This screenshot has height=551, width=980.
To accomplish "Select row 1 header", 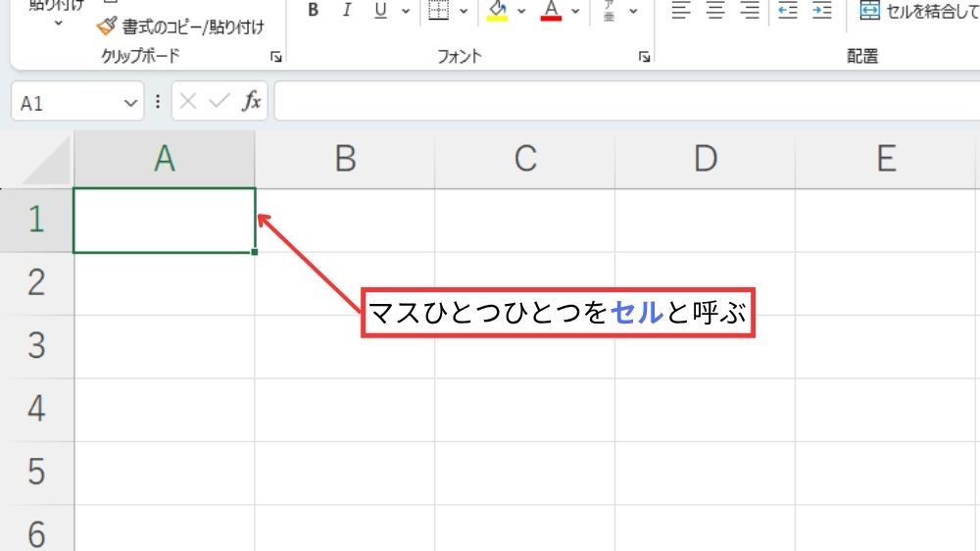I will (36, 221).
